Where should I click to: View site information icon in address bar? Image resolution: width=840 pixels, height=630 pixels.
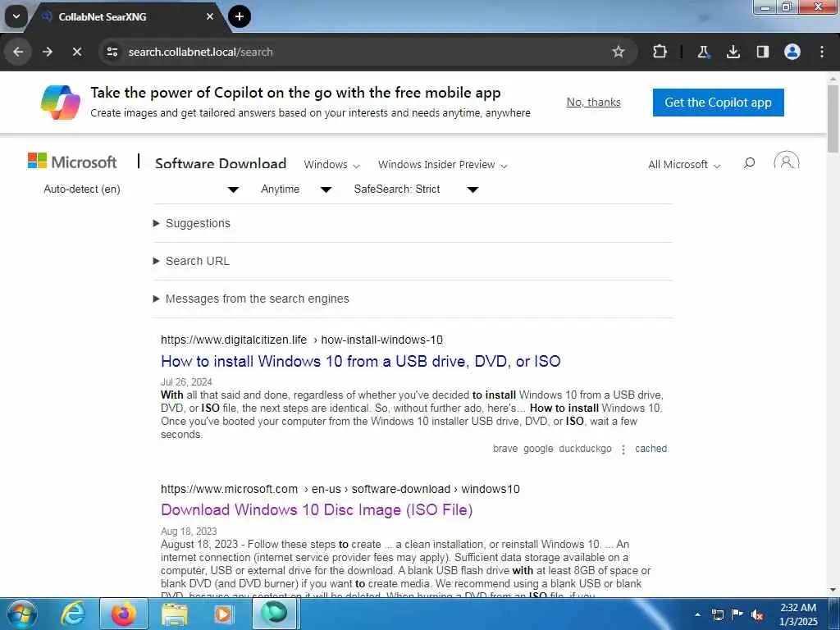(x=112, y=52)
